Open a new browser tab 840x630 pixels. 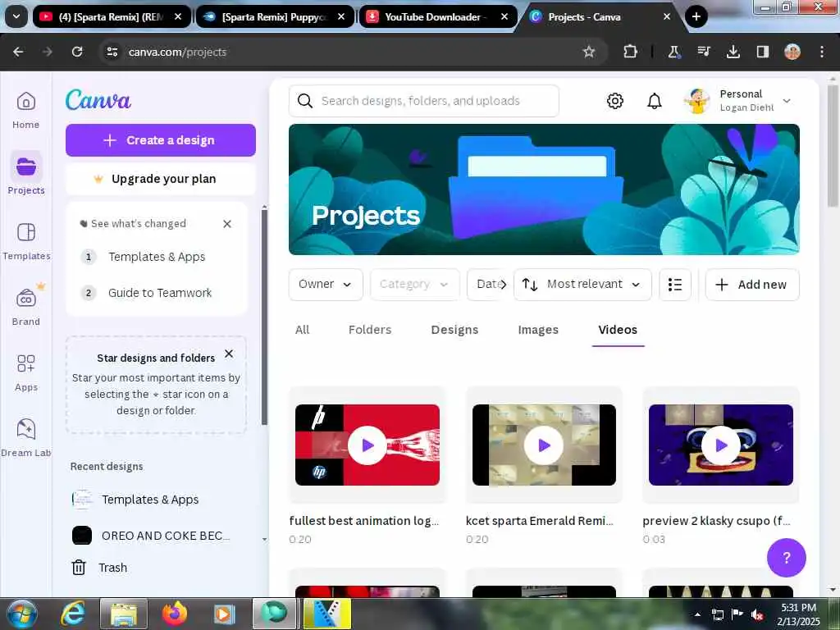point(696,16)
